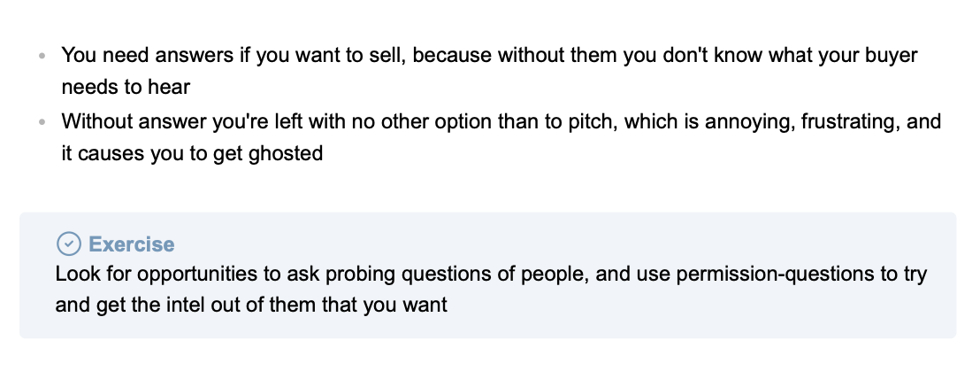
Task: Place cursor in 'it causes you to get' line
Action: pos(192,153)
